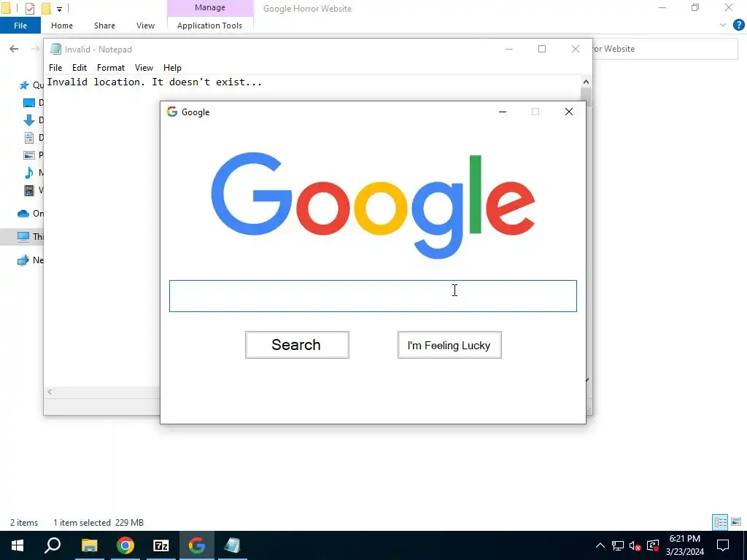This screenshot has width=747, height=560.
Task: Launch Chrome from the taskbar
Action: coord(125,545)
